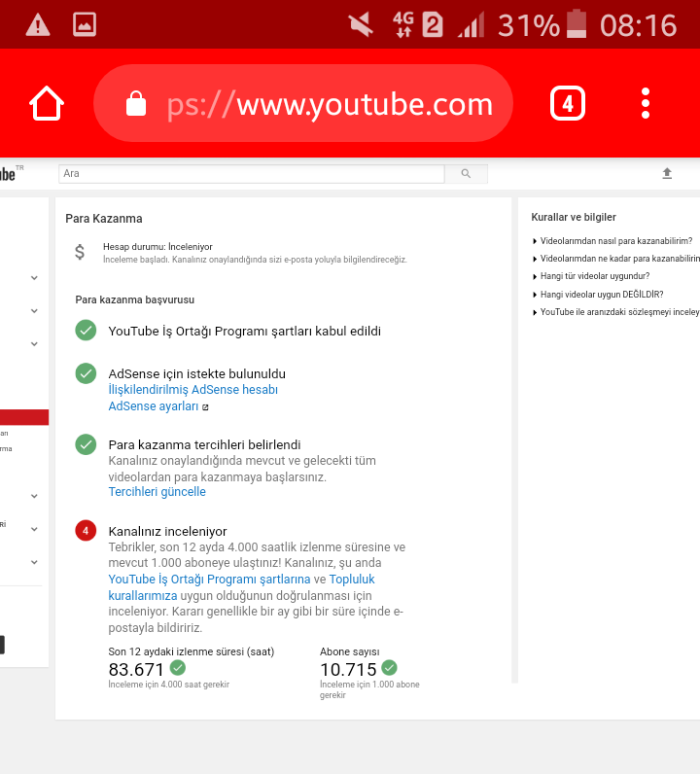Open the tab switcher showing 4 tabs
The height and width of the screenshot is (774, 700).
(x=568, y=103)
